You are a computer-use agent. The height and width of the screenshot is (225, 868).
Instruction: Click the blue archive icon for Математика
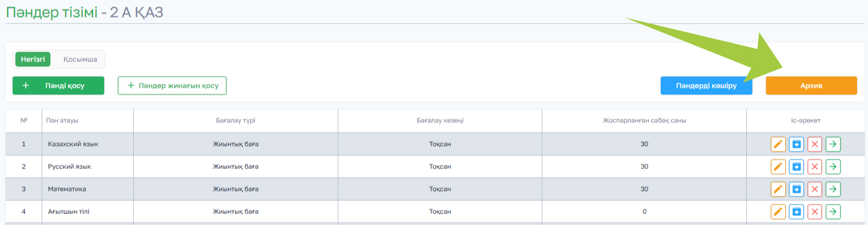796,189
